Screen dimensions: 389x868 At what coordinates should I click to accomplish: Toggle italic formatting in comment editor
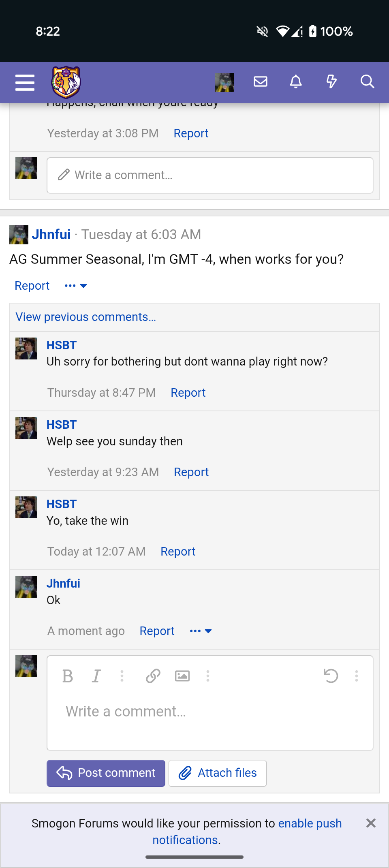click(96, 676)
